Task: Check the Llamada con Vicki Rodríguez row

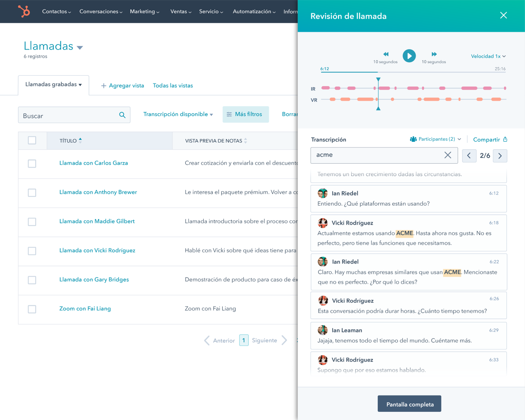Action: 32,251
